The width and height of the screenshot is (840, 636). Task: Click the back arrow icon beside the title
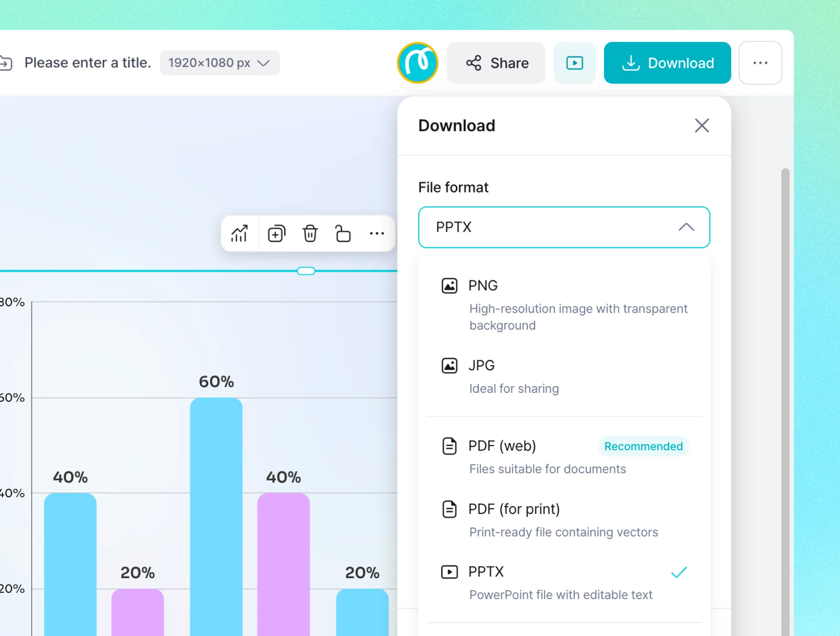(6, 63)
